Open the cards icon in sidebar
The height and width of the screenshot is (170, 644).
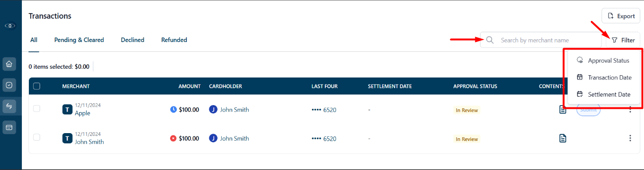tap(9, 127)
